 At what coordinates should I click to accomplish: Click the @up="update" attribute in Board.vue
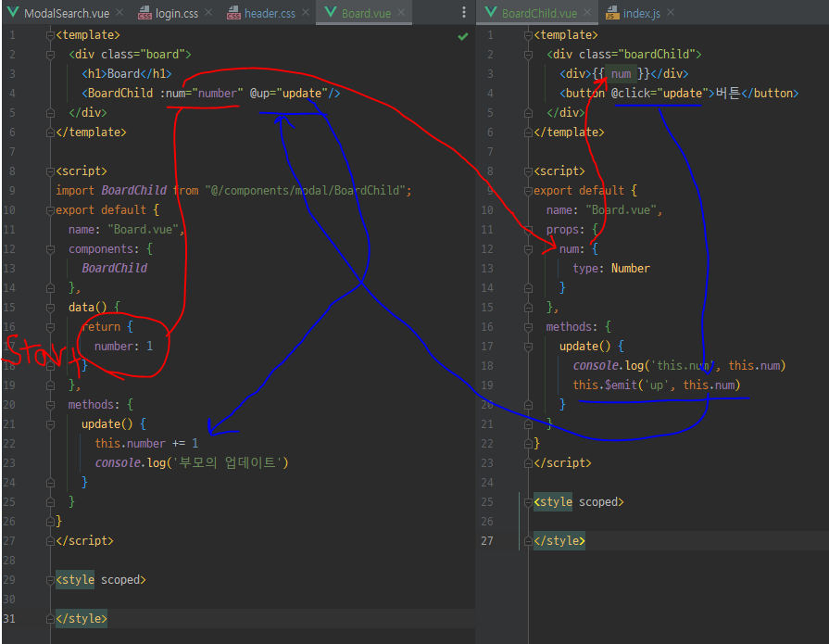click(x=289, y=93)
